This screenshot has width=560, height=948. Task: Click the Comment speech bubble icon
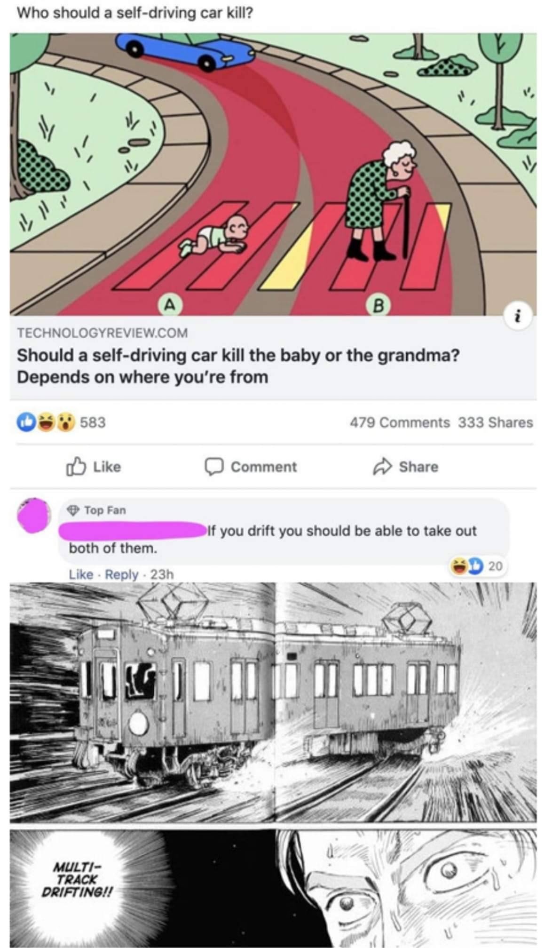pos(214,467)
